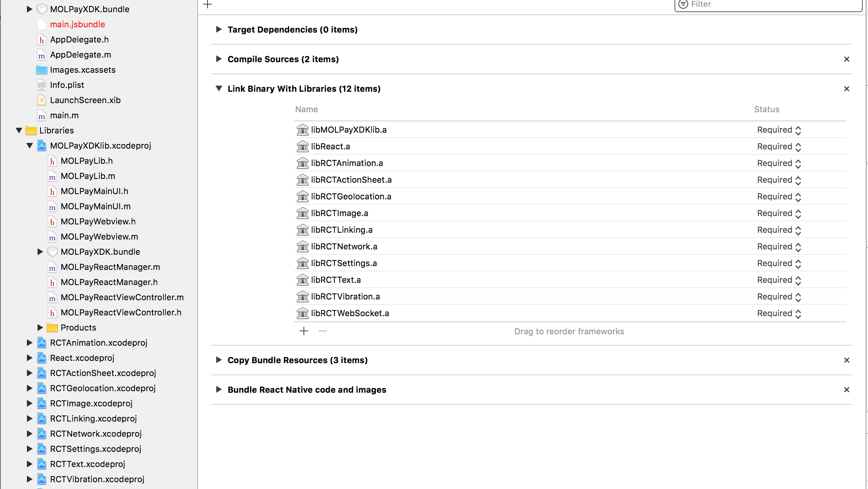Click the plus icon to add a library
This screenshot has height=489, width=868.
(304, 331)
